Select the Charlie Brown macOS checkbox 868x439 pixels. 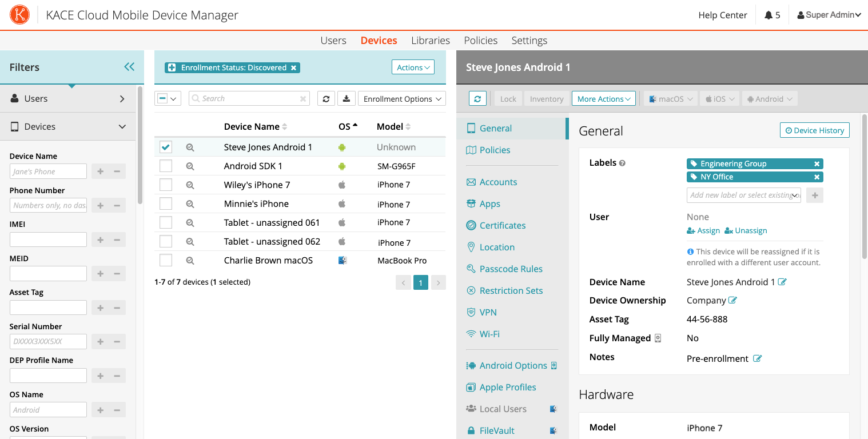(166, 261)
